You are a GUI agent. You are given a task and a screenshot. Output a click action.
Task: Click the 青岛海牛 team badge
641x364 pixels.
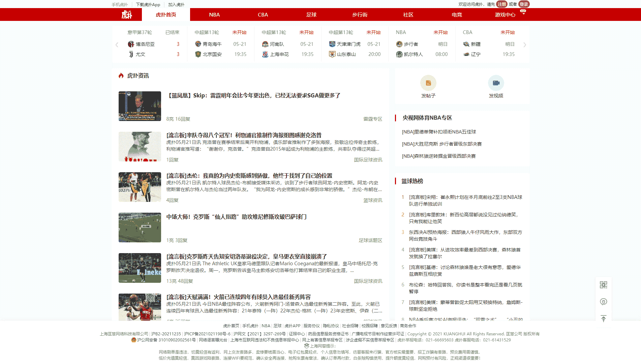point(198,44)
